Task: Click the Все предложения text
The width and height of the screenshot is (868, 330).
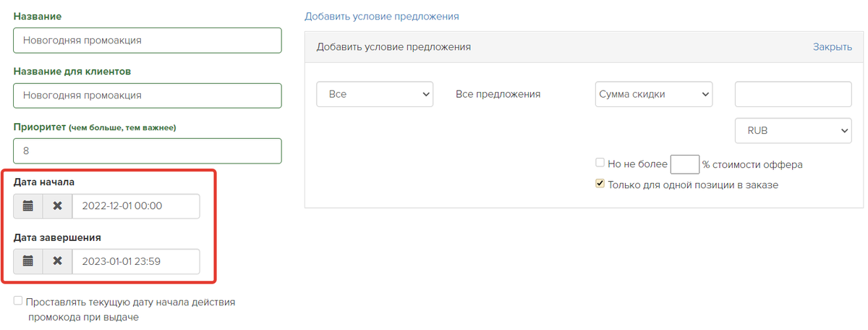Action: [x=498, y=94]
